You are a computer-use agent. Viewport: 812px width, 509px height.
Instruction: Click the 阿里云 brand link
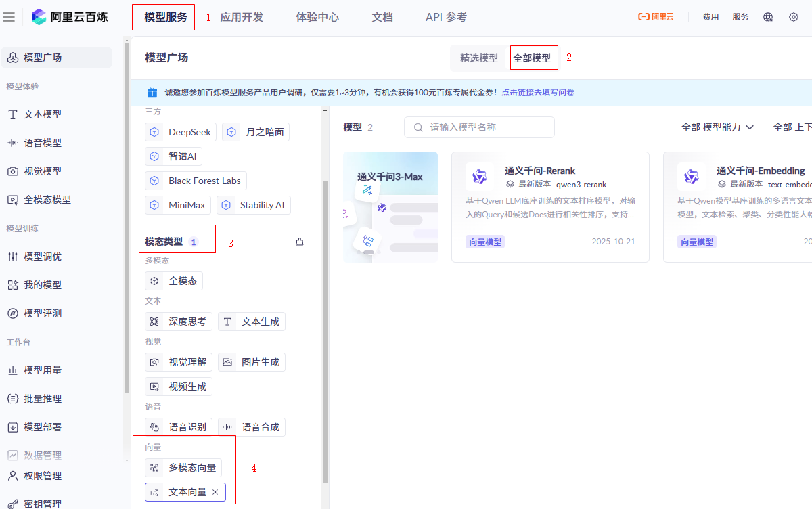(656, 17)
